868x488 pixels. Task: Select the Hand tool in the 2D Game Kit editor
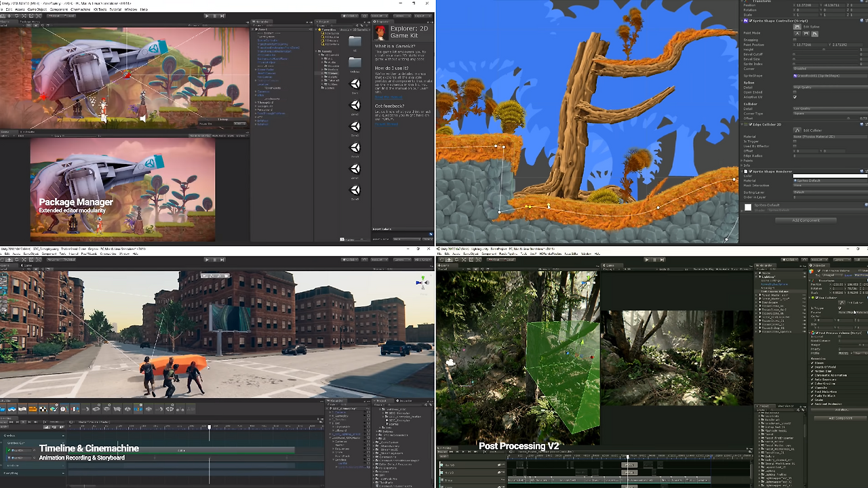[x=4, y=15]
